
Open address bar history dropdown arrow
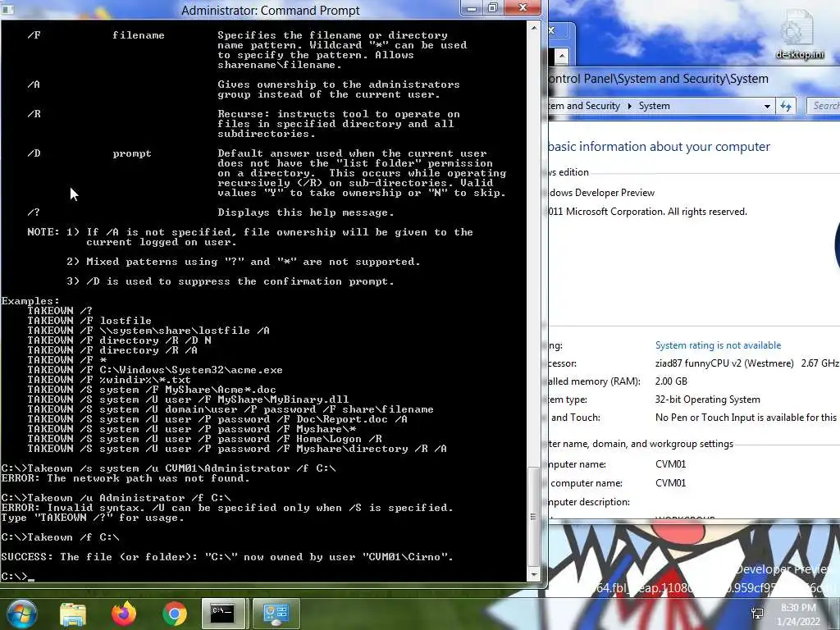pos(767,106)
